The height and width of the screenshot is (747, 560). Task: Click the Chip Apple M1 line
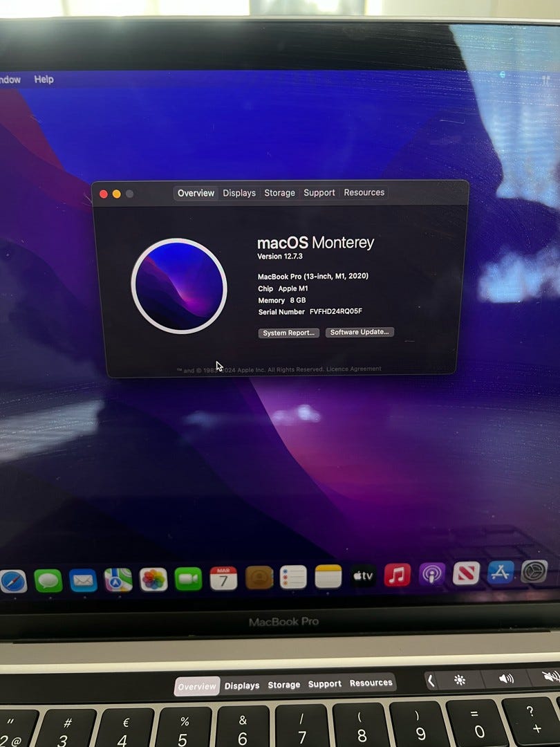click(283, 288)
